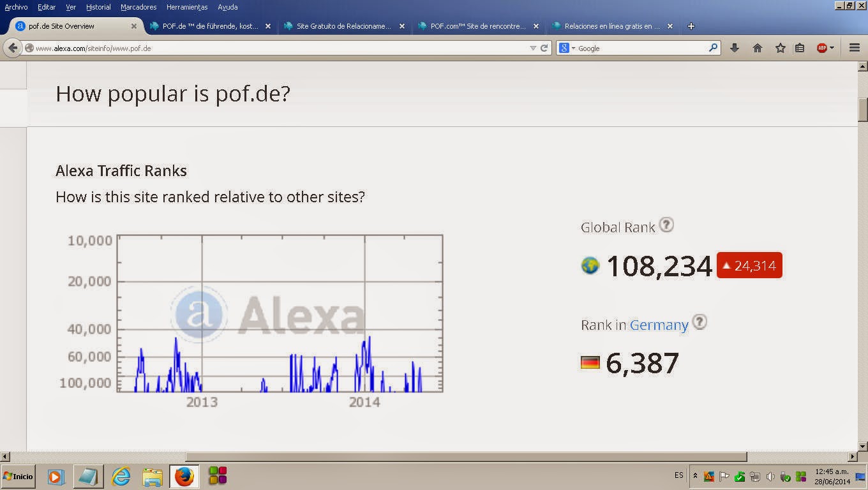Screen dimensions: 868x490
Task: Expand the Adblock Plus dropdown arrow
Action: point(832,48)
